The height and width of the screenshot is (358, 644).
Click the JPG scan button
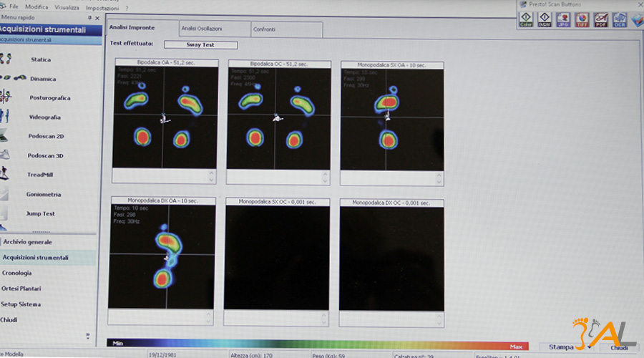tap(563, 19)
